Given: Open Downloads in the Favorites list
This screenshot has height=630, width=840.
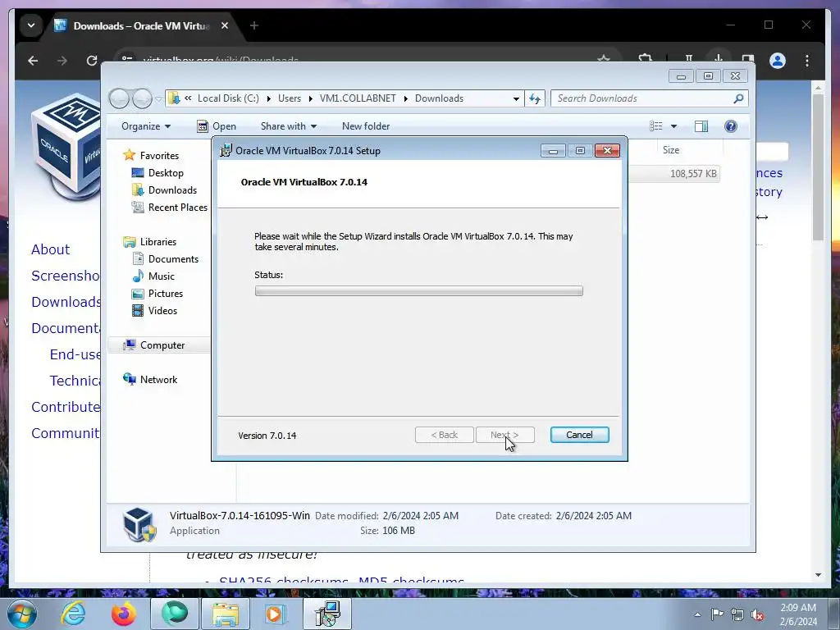Looking at the screenshot, I should (x=172, y=189).
